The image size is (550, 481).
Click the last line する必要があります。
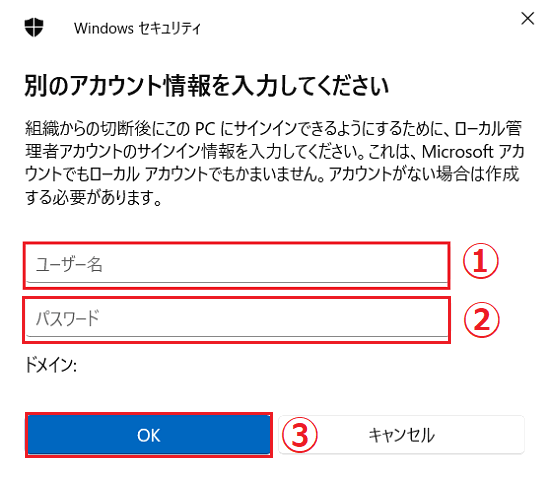tap(93, 198)
